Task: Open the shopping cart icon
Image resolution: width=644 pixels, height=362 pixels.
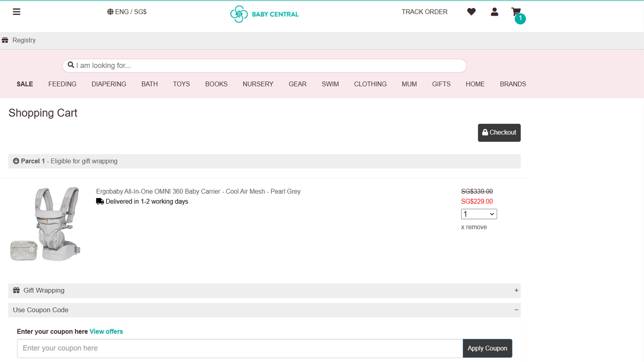Action: coord(516,12)
